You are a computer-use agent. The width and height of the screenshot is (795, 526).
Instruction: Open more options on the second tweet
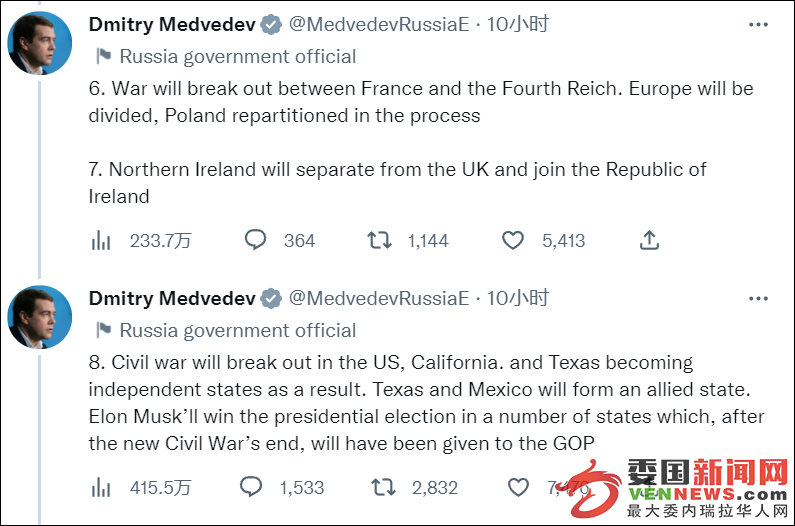[758, 298]
